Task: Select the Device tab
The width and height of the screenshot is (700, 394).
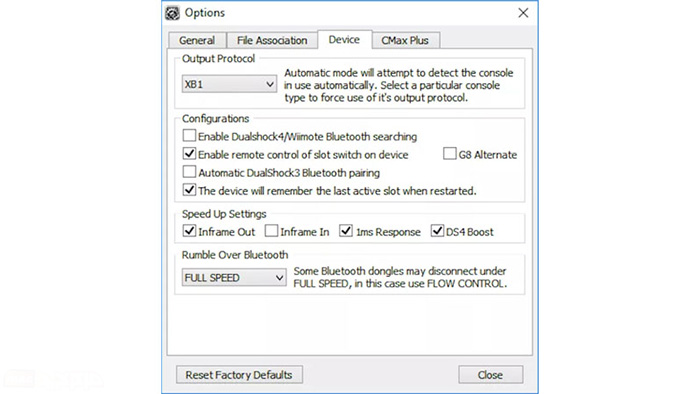Action: point(344,39)
